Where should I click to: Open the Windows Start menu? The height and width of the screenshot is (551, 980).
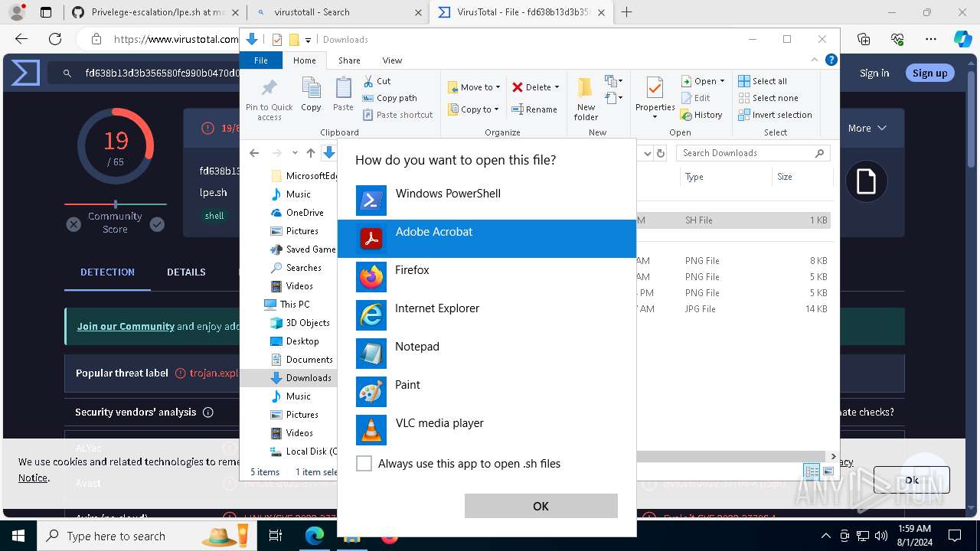tap(18, 536)
